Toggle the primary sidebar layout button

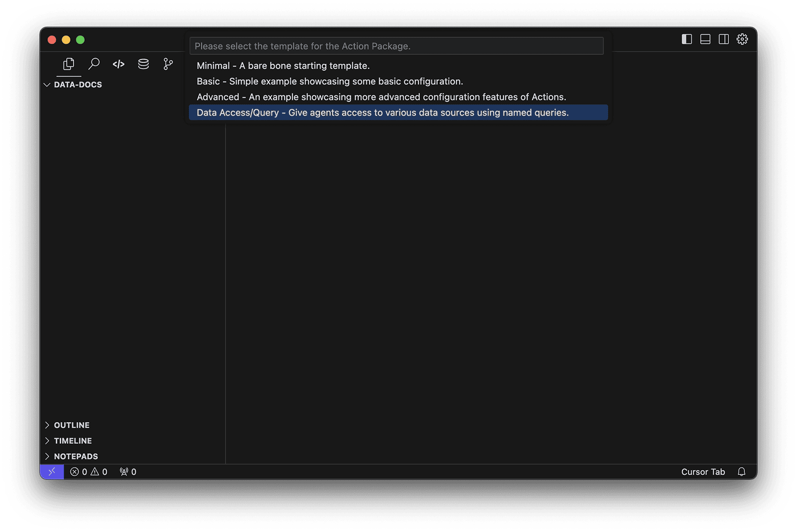point(687,39)
